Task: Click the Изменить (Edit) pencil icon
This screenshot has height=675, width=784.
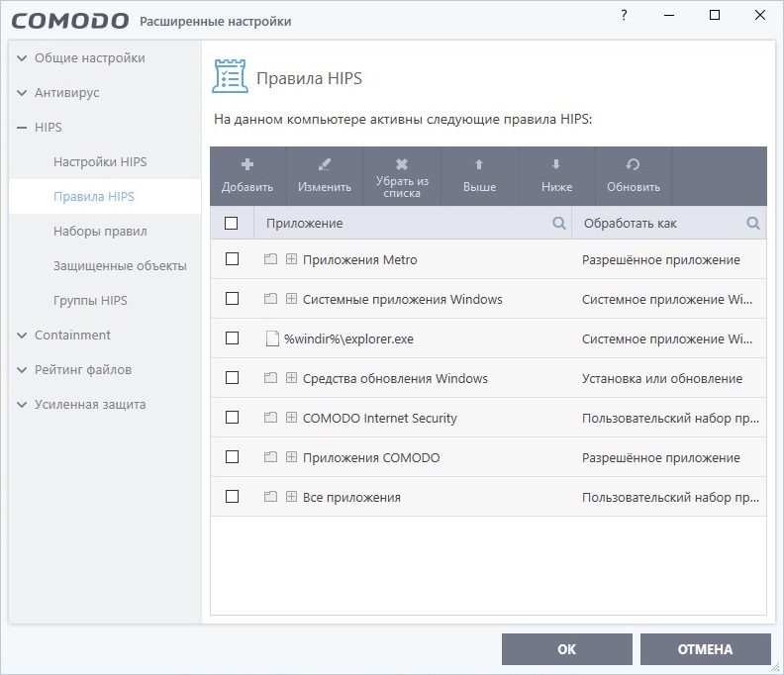Action: tap(325, 165)
